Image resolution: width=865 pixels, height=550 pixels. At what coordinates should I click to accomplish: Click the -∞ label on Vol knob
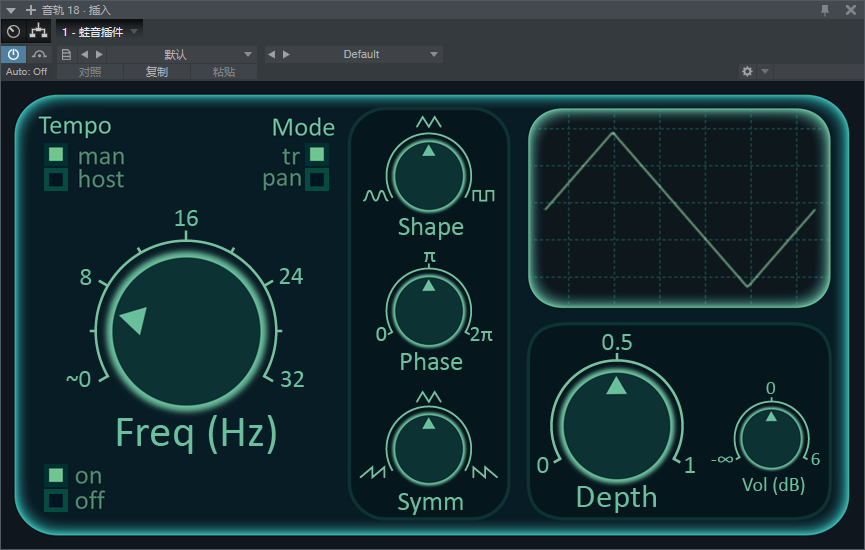click(x=722, y=459)
